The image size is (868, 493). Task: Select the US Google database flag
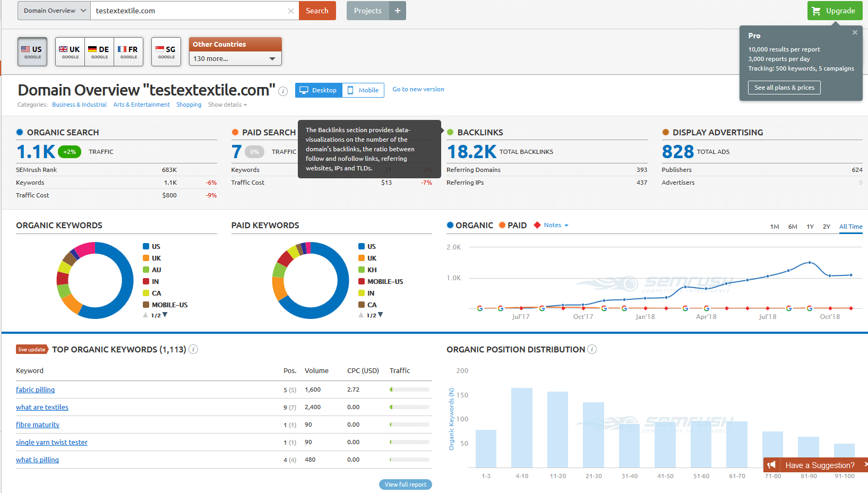[x=32, y=51]
